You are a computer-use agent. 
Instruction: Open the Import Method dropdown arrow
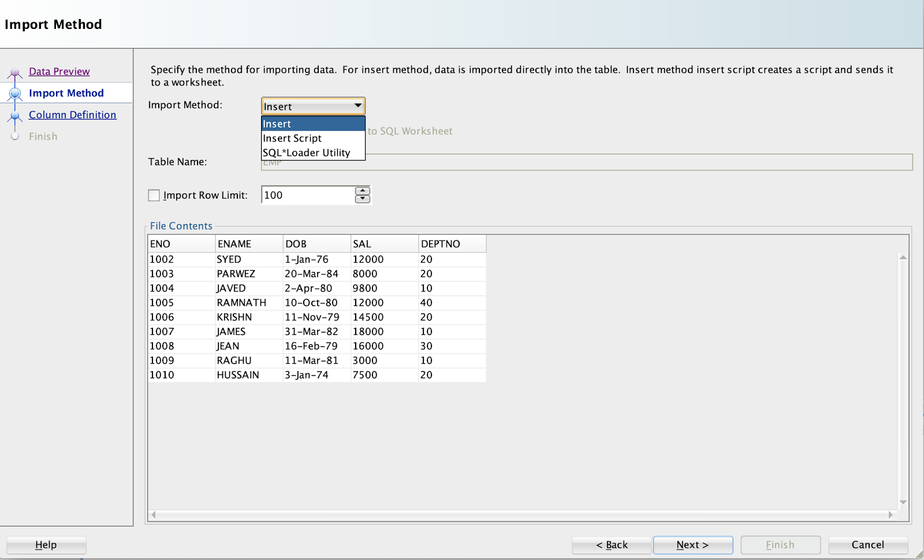(357, 106)
